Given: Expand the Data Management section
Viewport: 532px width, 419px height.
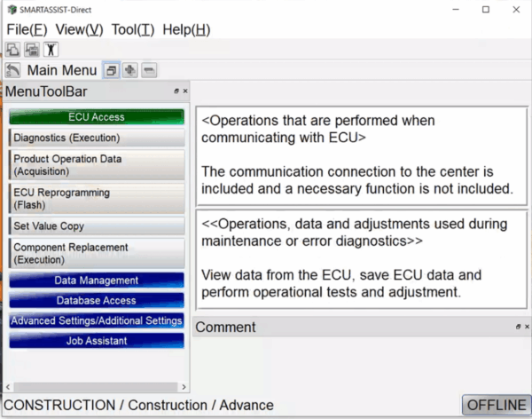Looking at the screenshot, I should [97, 281].
